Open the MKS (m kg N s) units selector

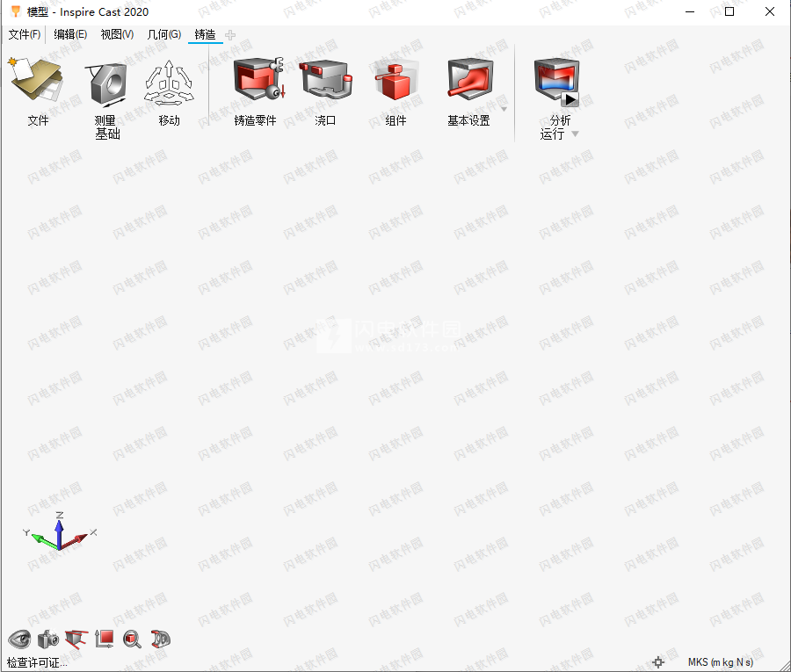click(721, 662)
